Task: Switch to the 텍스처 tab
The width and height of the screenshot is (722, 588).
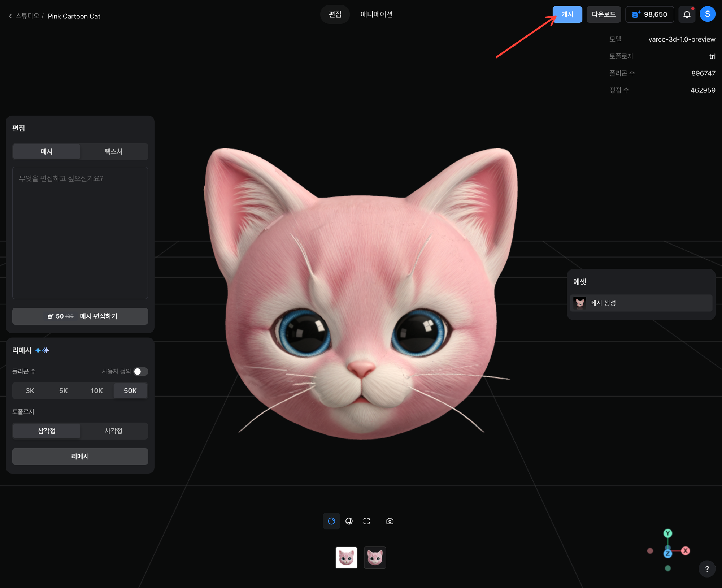Action: click(x=113, y=152)
